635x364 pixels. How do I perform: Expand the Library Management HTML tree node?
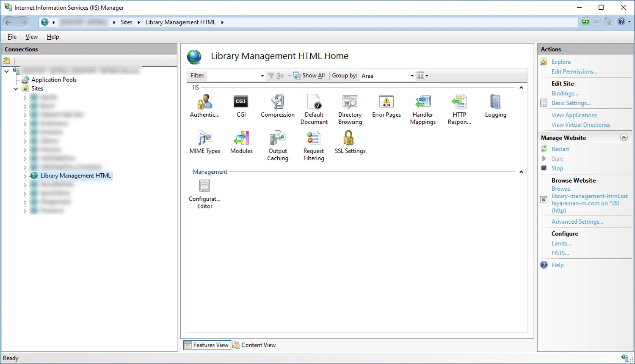25,176
